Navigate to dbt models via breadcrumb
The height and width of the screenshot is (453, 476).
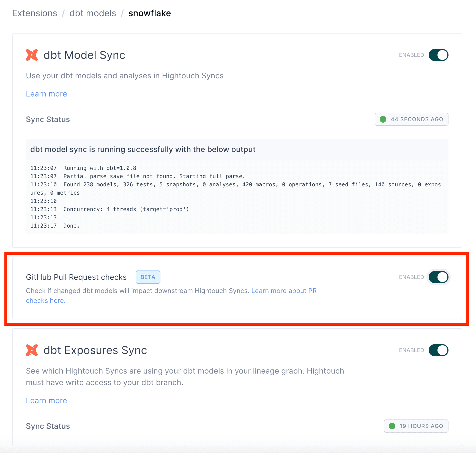[x=92, y=13]
